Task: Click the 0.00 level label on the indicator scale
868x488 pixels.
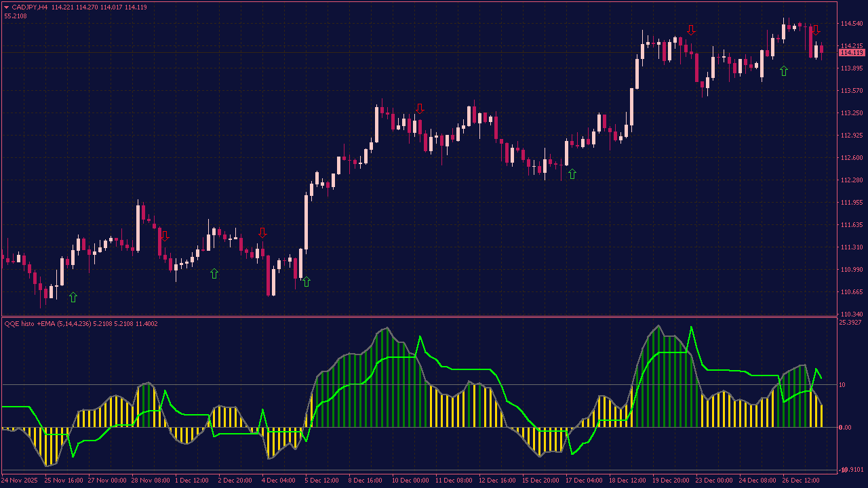Action: (x=845, y=427)
